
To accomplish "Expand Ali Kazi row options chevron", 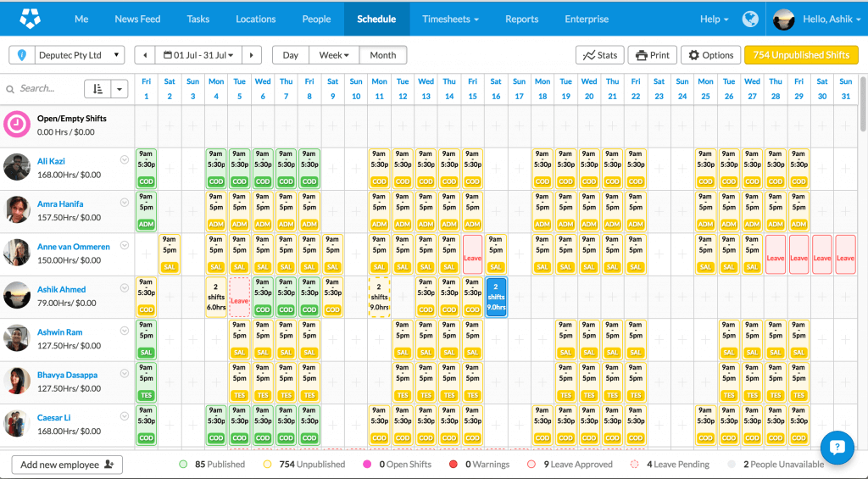I will point(125,159).
